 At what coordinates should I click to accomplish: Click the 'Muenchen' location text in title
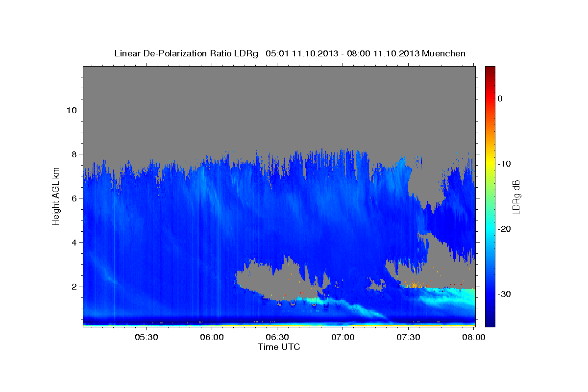click(444, 53)
